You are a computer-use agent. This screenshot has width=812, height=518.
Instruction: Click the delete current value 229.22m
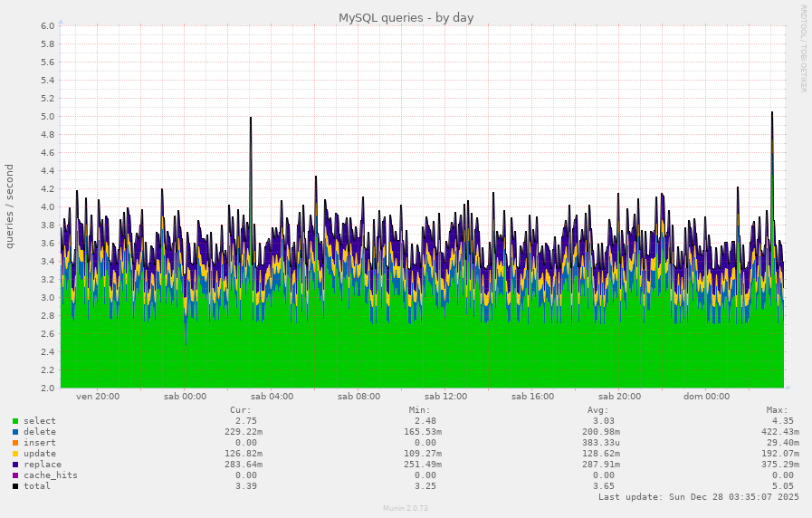[x=244, y=432]
